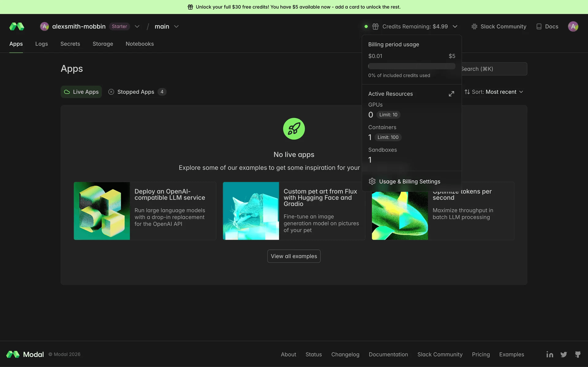Click the billing period usage progress bar
Image resolution: width=588 pixels, height=367 pixels.
pos(411,66)
